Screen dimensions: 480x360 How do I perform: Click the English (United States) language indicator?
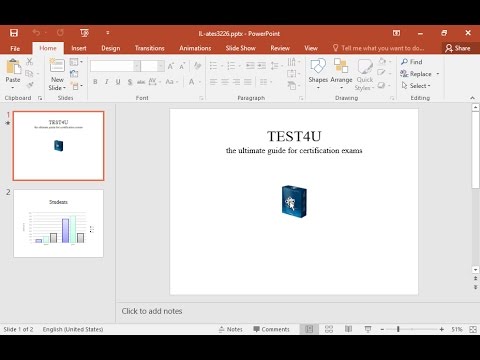click(73, 329)
